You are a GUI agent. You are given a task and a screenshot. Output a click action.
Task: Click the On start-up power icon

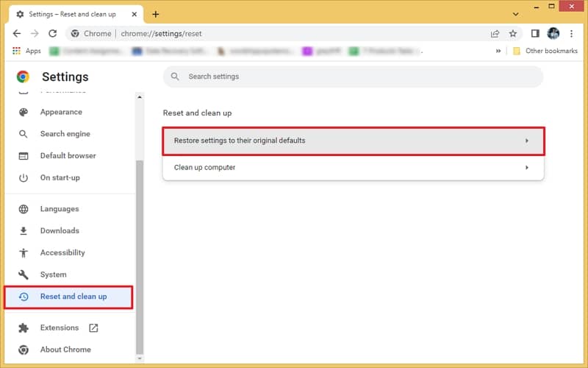pos(24,177)
